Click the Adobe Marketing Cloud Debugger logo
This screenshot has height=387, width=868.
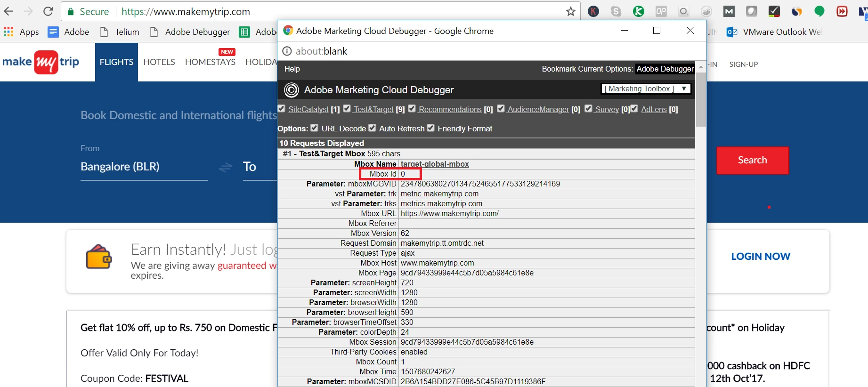tap(292, 89)
